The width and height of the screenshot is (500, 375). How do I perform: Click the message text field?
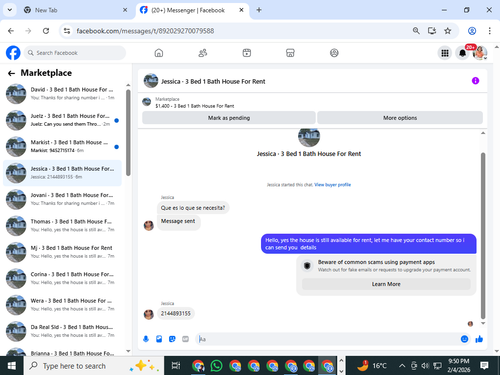tap(327, 339)
